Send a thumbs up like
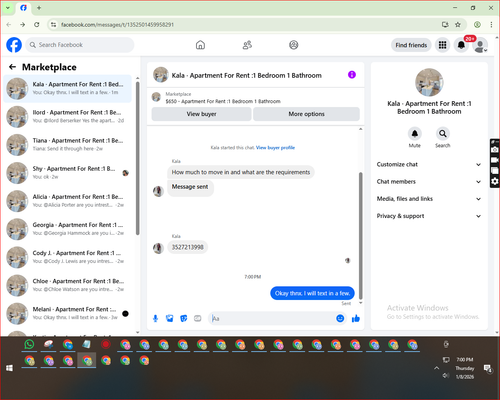Image resolution: width=500 pixels, height=400 pixels. tap(356, 319)
